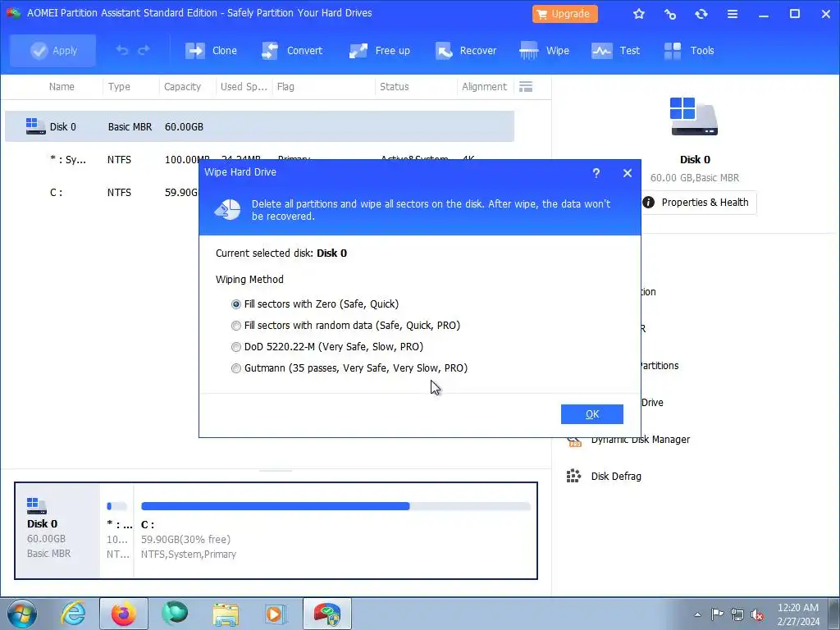The height and width of the screenshot is (630, 840).
Task: Open the Clone tool
Action: pos(211,51)
